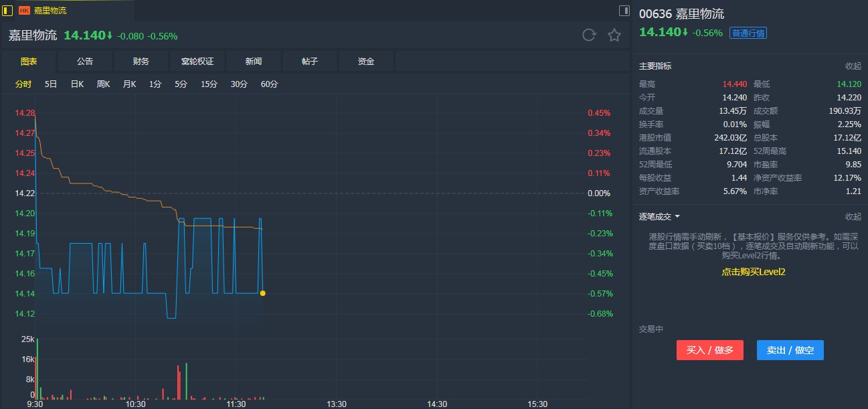The width and height of the screenshot is (868, 409).
Task: Collapse 主要指标 section via 收起
Action: click(853, 66)
